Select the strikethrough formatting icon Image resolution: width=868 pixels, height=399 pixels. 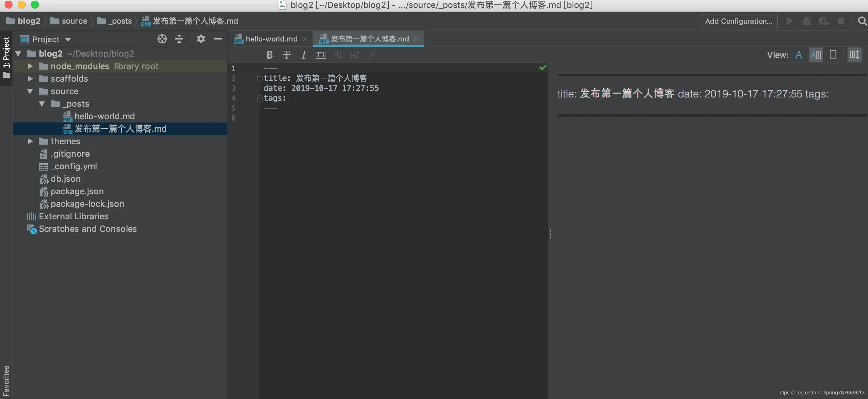[286, 55]
